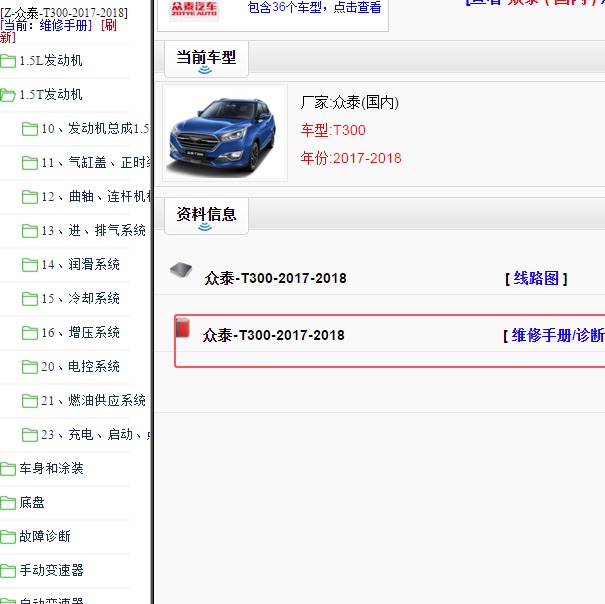Expand the 车身和涂装 category
This screenshot has height=604, width=605.
coord(51,468)
